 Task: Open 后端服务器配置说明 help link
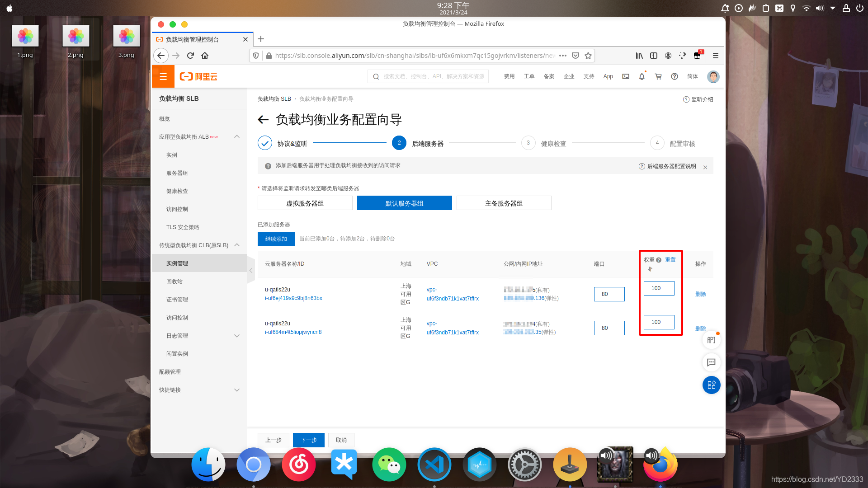(667, 166)
